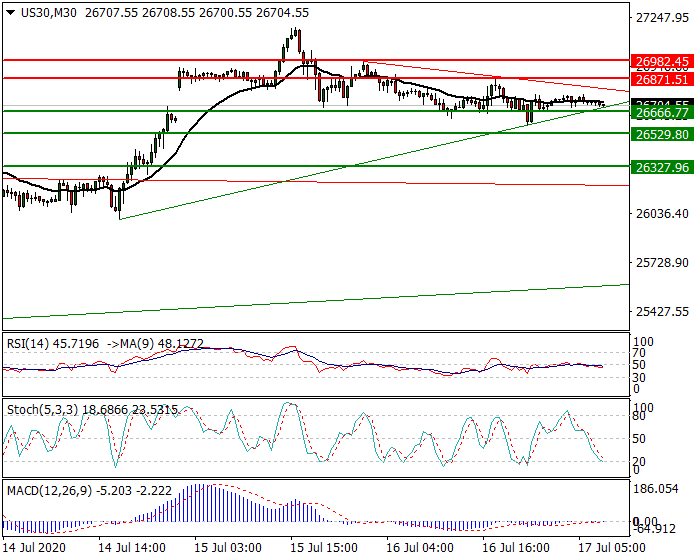Click the 26666.77 green support price label
Image resolution: width=700 pixels, height=560 pixels.
(x=662, y=113)
